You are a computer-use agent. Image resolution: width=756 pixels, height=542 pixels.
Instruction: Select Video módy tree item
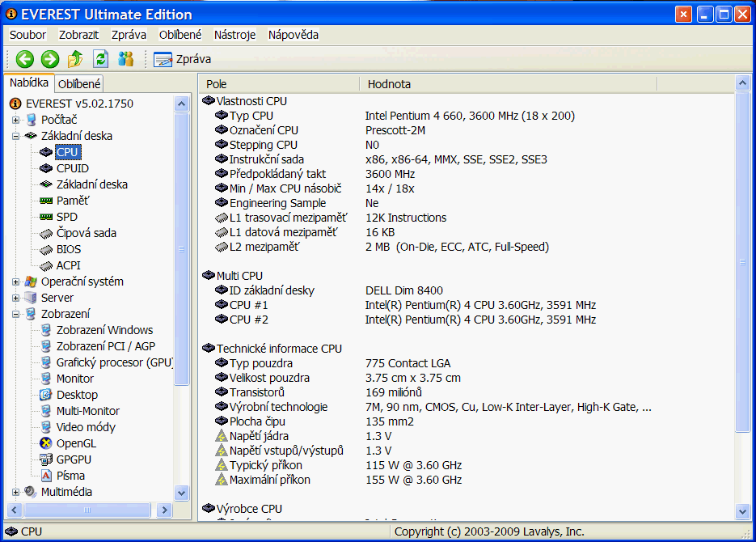86,427
